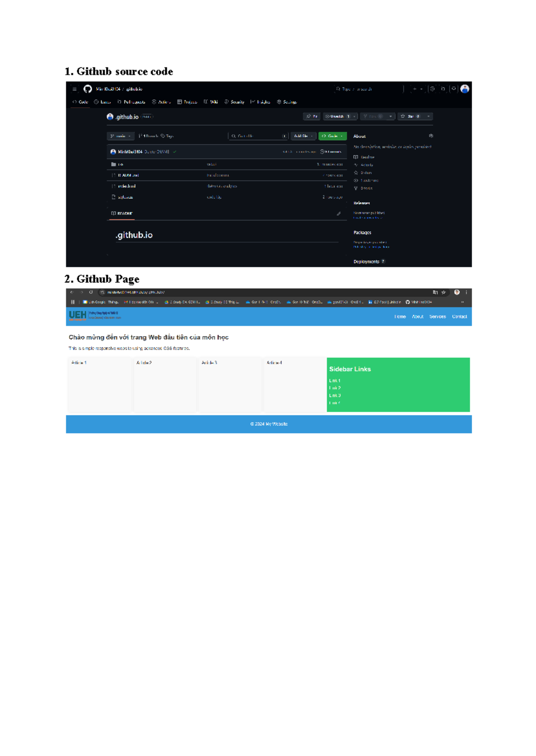Open the GitHub bookmark in bookmarks bar
This screenshot has height=756, width=536.
(419, 302)
